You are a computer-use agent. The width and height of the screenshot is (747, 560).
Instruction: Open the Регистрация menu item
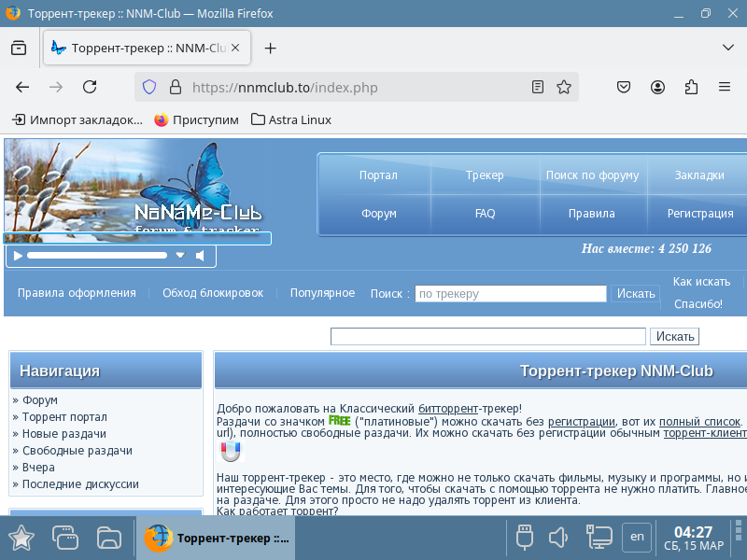point(699,214)
